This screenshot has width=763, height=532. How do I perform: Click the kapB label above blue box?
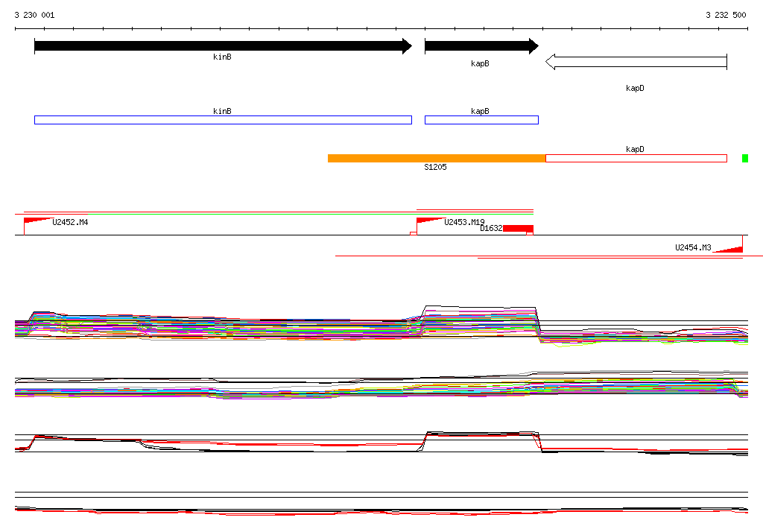point(481,111)
